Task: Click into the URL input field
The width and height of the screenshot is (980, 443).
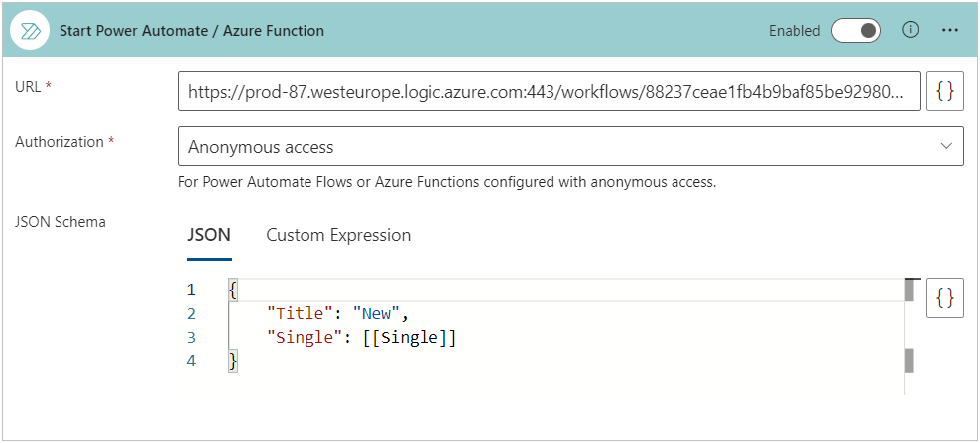Action: coord(549,91)
